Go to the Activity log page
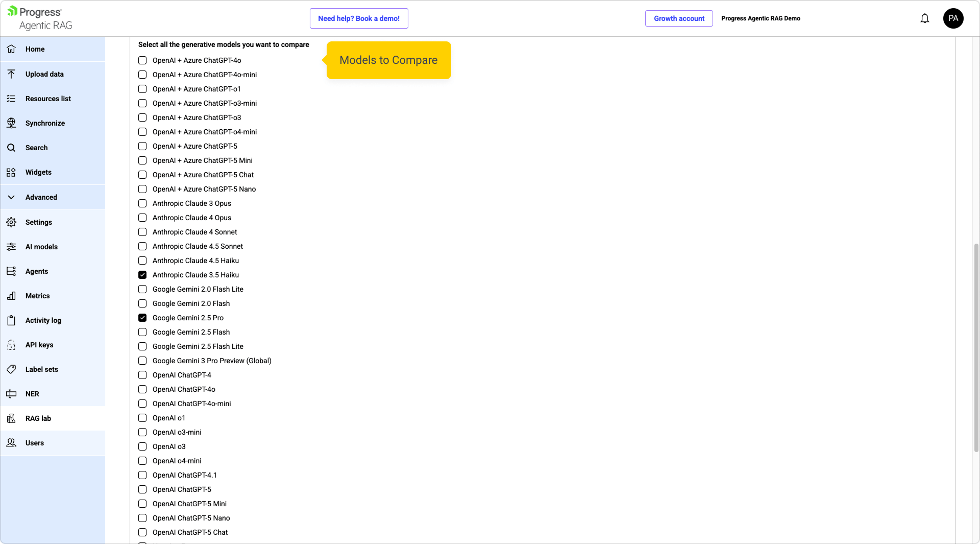The width and height of the screenshot is (980, 544). coord(43,320)
